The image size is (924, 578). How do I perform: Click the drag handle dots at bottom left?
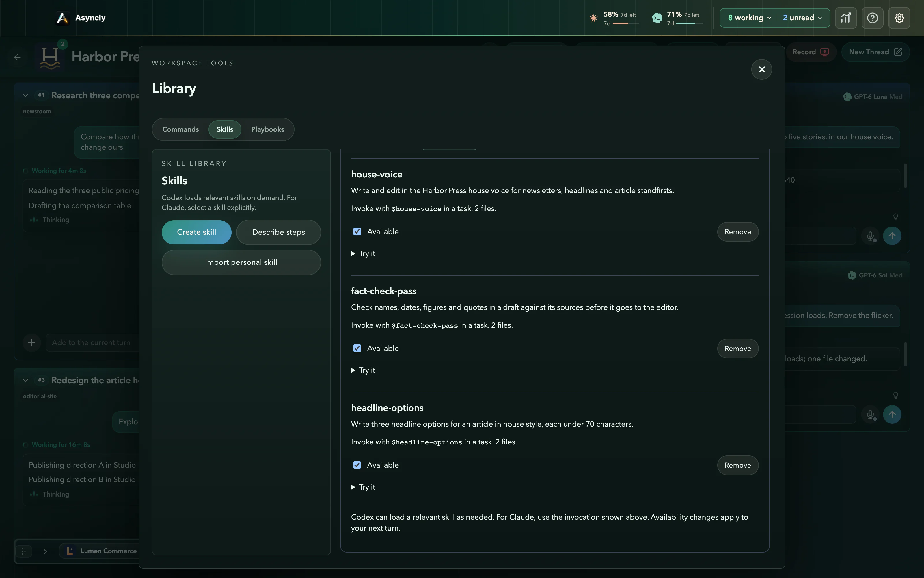pyautogui.click(x=24, y=551)
